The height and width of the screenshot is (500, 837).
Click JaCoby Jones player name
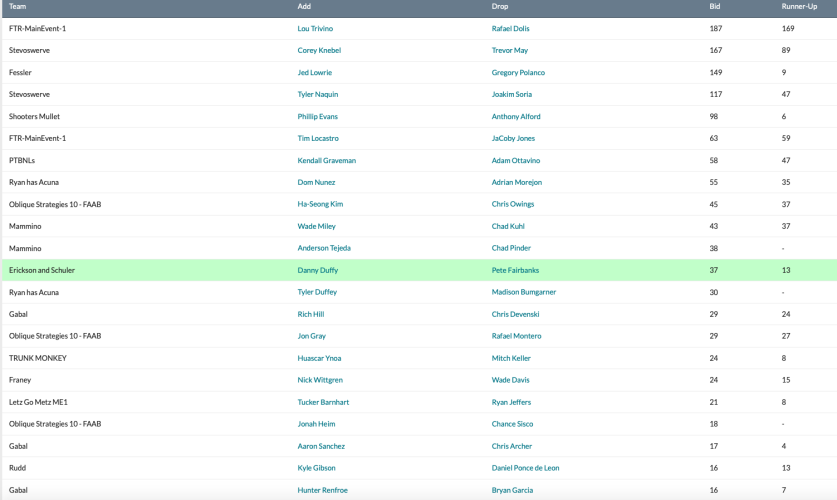coord(513,138)
